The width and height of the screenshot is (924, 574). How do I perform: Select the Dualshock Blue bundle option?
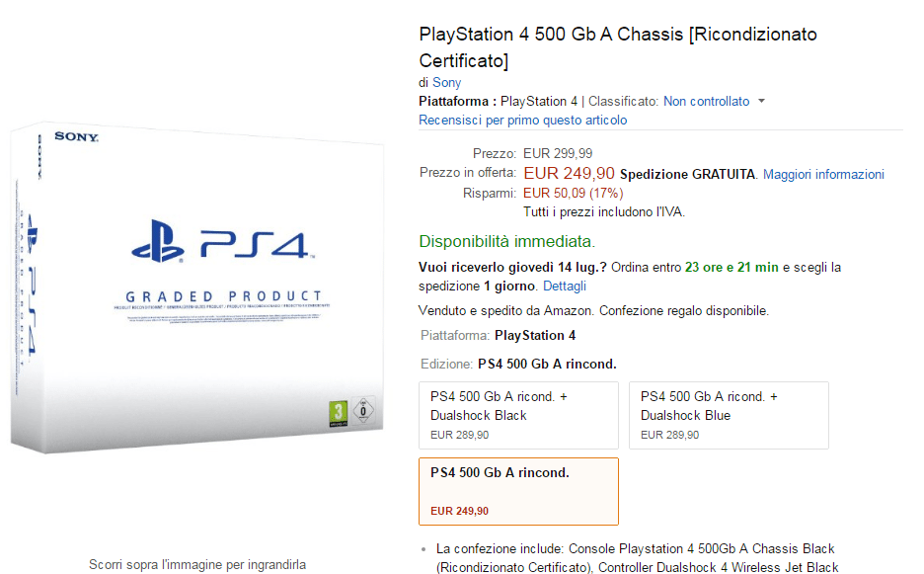(729, 415)
